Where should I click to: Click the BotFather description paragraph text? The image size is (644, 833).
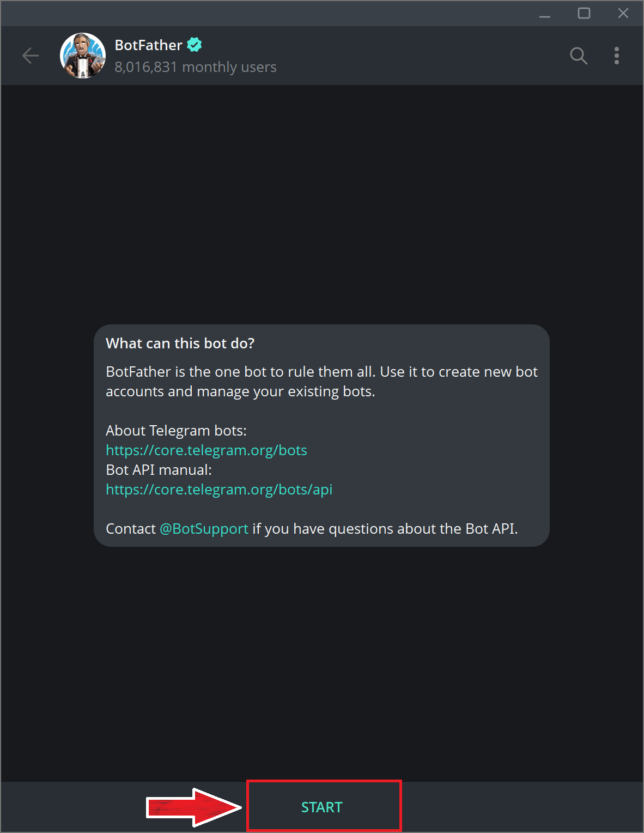click(x=321, y=382)
